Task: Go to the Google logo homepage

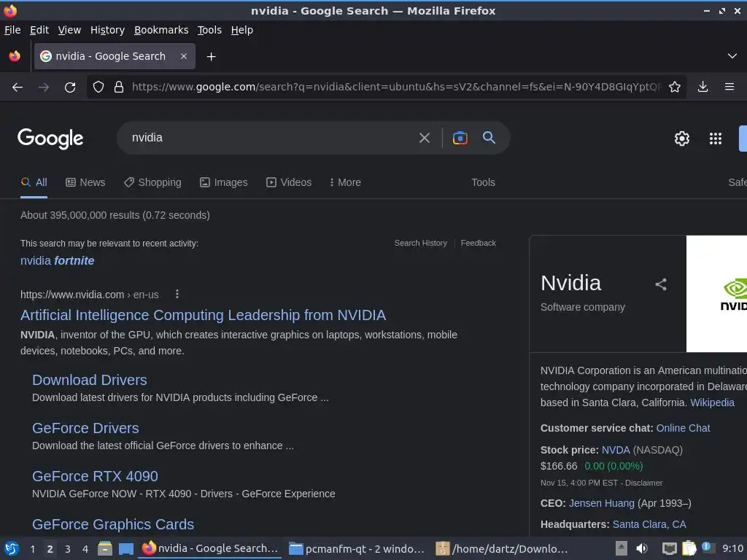Action: coord(50,139)
